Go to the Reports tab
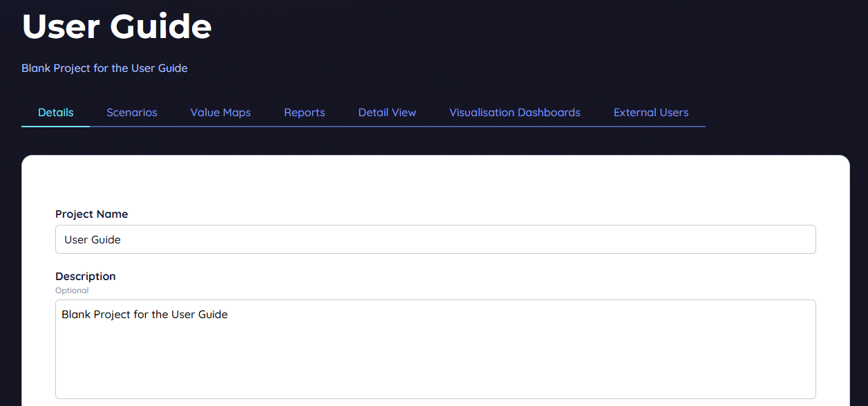Image resolution: width=868 pixels, height=406 pixels. pyautogui.click(x=304, y=113)
